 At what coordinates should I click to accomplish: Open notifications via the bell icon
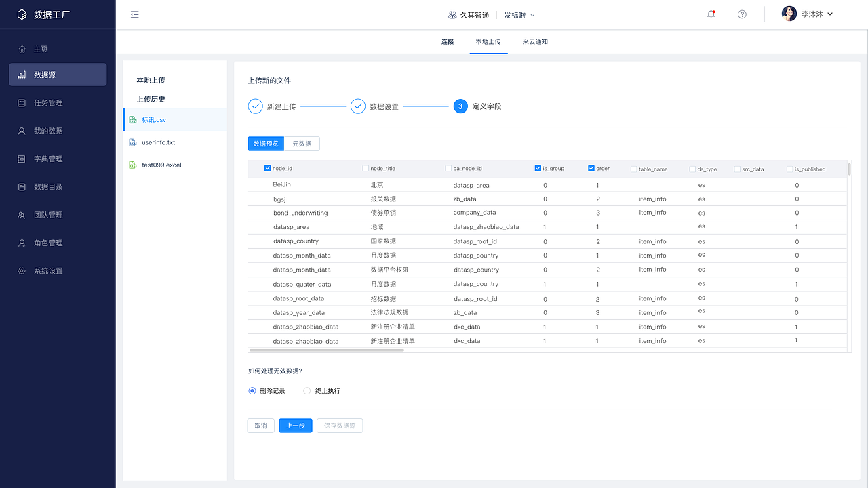(x=711, y=14)
